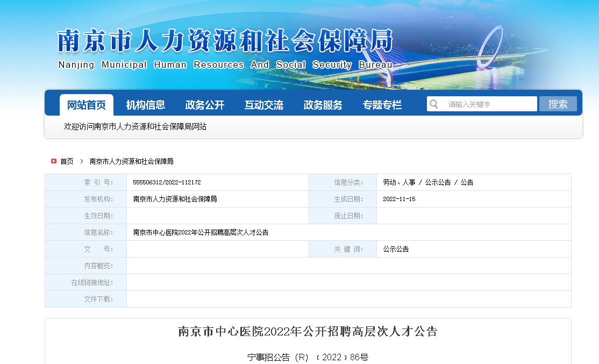This screenshot has width=599, height=364.
Task: Open the 专题专栏 menu item
Action: (382, 105)
